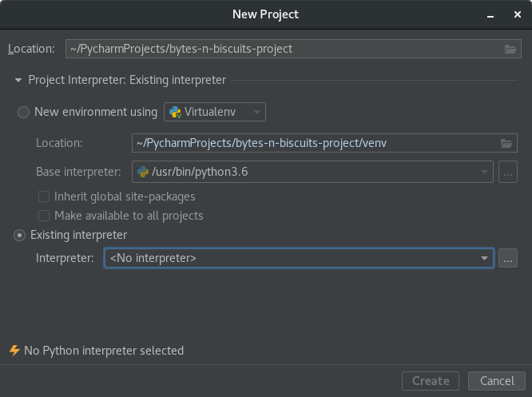
Task: Open the No interpreter dropdown
Action: click(x=299, y=258)
